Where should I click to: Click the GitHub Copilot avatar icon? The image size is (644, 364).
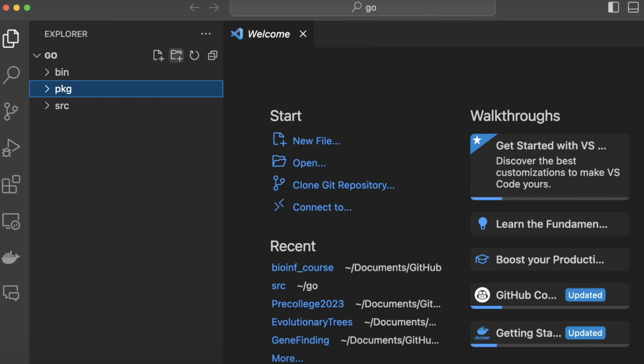[482, 295]
